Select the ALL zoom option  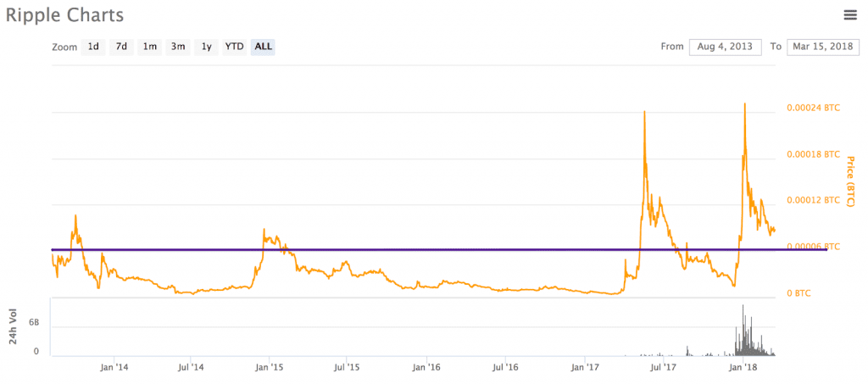tap(263, 47)
